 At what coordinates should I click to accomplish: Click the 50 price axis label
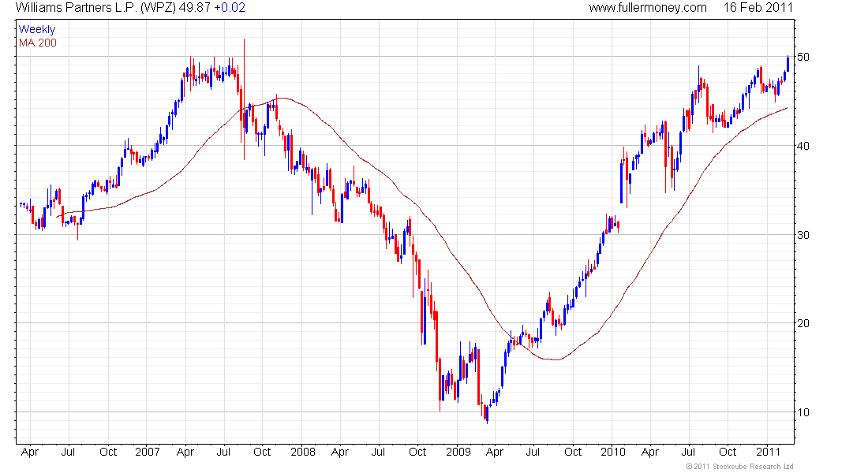tap(803, 57)
